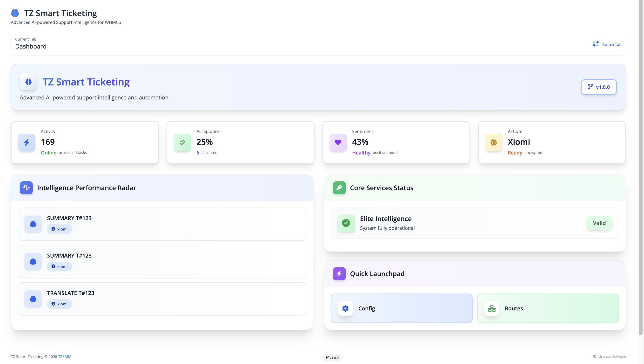The image size is (644, 364).
Task: Click the Valid status badge
Action: (x=599, y=223)
